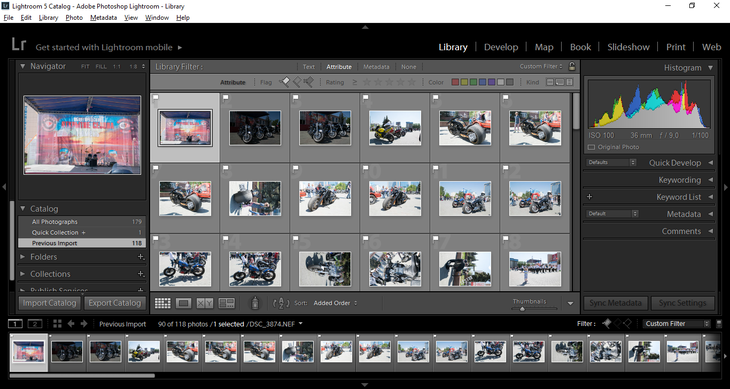Add keyword with plus in Keyword List

coord(589,197)
